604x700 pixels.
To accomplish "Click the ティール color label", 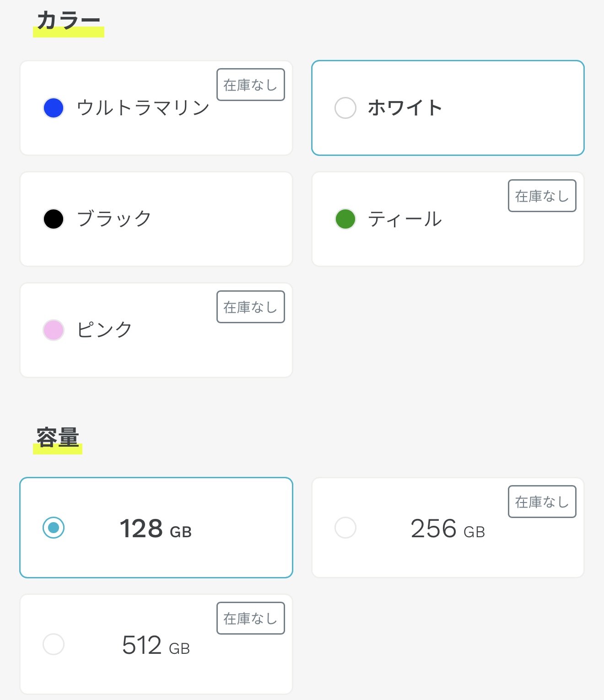I will pos(405,219).
